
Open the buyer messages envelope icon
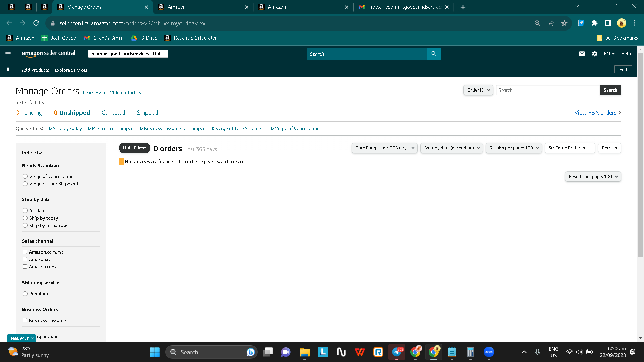coord(582,54)
